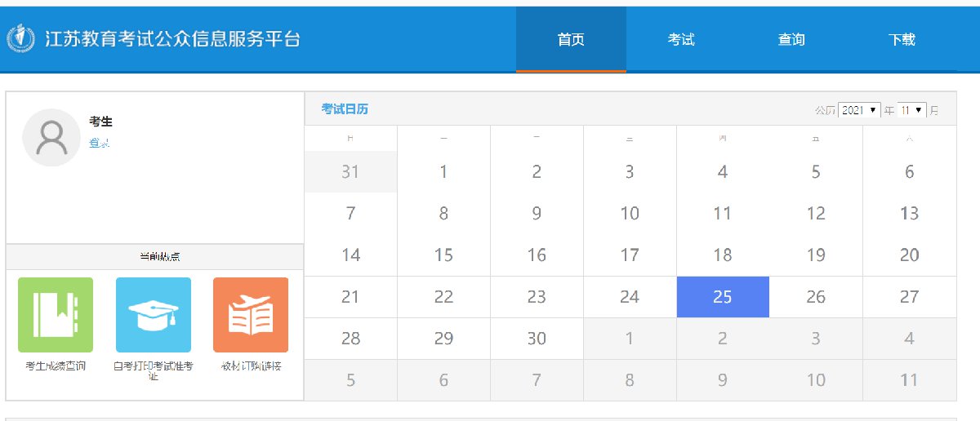Click the green 考生成绩查询 notebook icon
Image resolution: width=980 pixels, height=421 pixels.
click(x=56, y=315)
